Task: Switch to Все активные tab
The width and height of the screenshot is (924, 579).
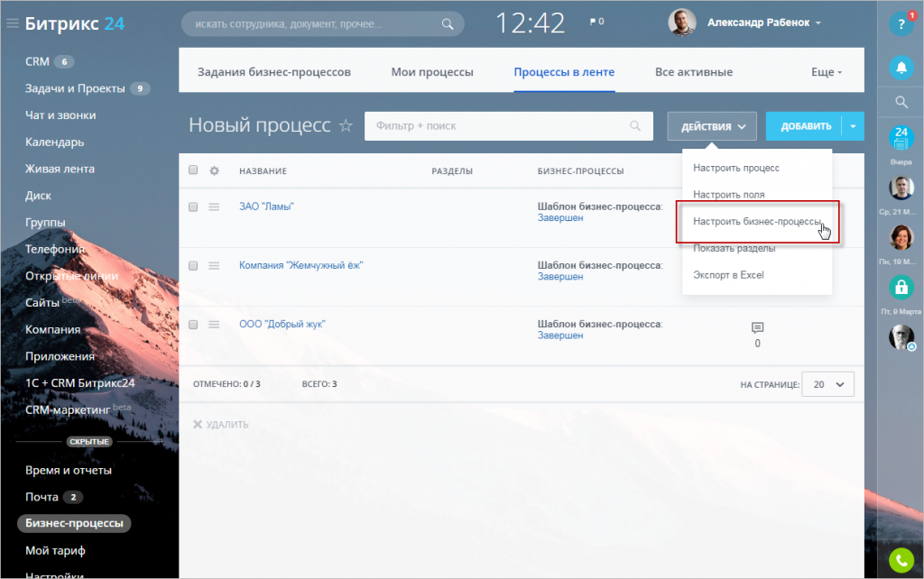Action: point(694,72)
